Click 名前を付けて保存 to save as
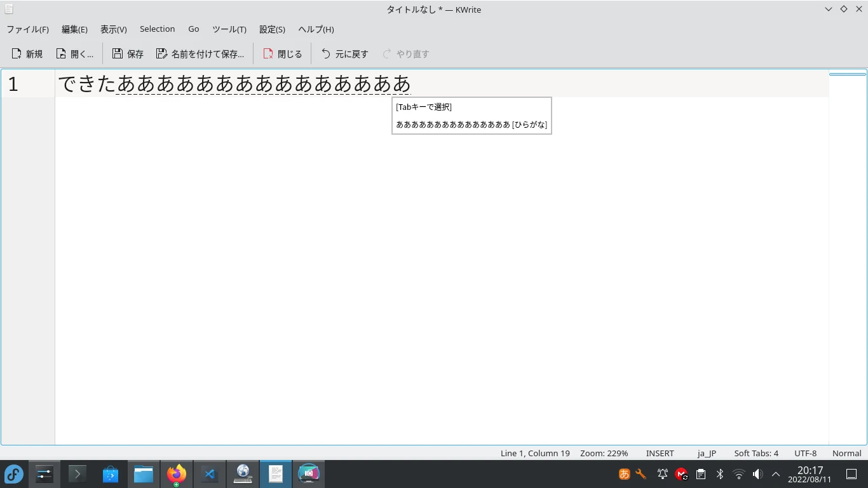 click(201, 53)
